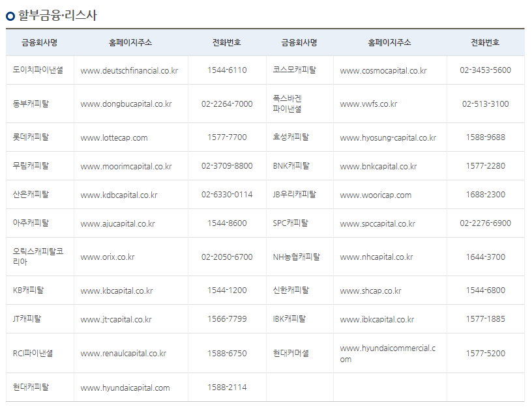This screenshot has height=409, width=532.
Task: Click phone number 1688-2300
Action: coord(485,195)
